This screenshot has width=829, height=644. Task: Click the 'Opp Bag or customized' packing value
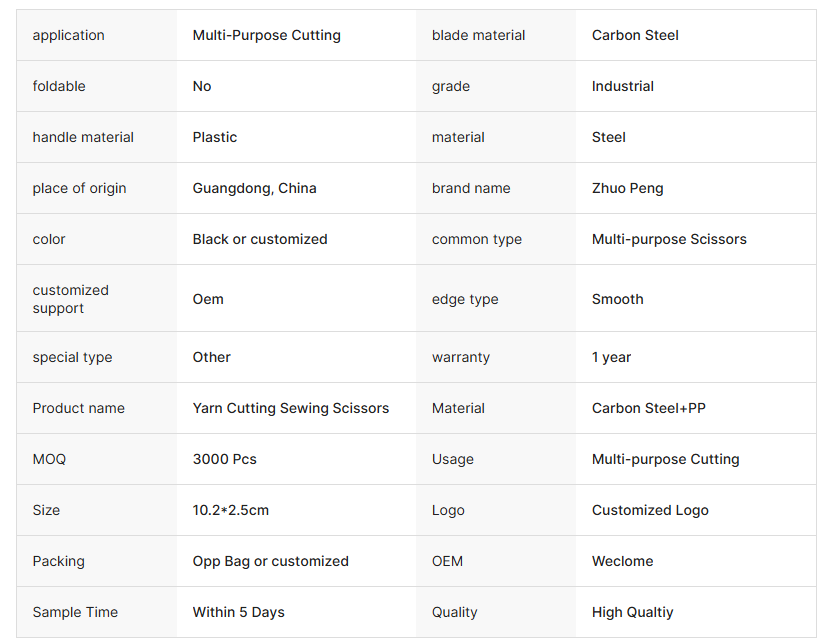(270, 561)
